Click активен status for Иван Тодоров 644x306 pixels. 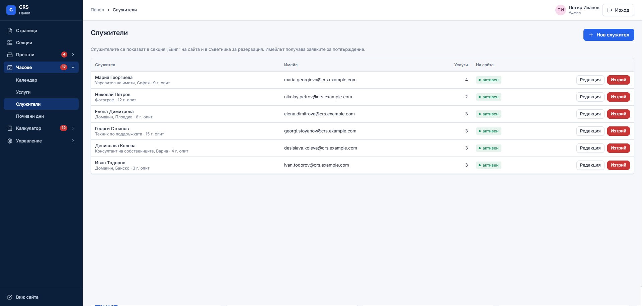[x=488, y=165]
